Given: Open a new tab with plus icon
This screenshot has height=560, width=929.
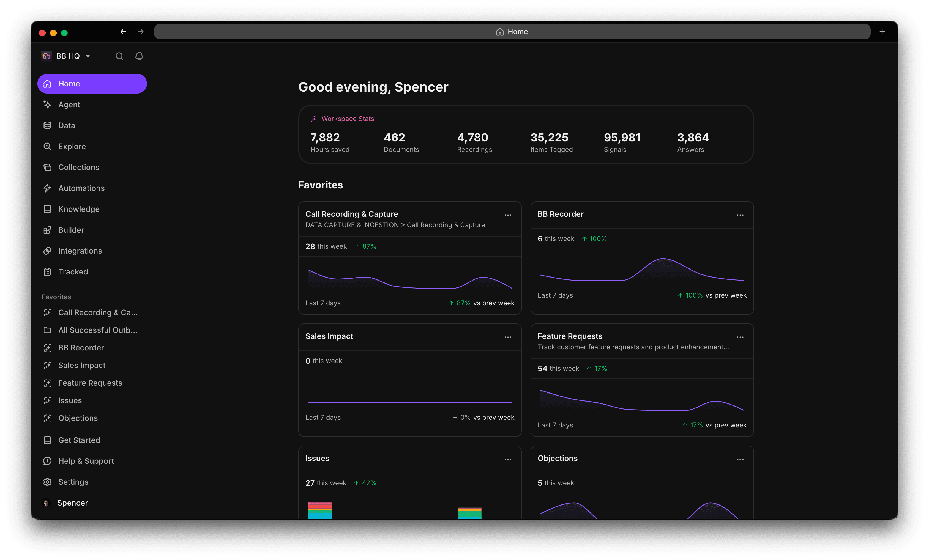Looking at the screenshot, I should click(882, 32).
